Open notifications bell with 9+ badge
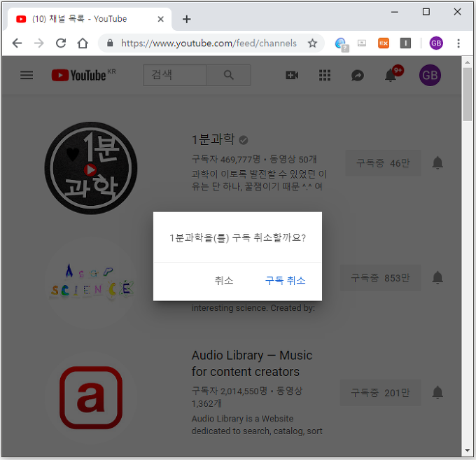 [x=391, y=75]
